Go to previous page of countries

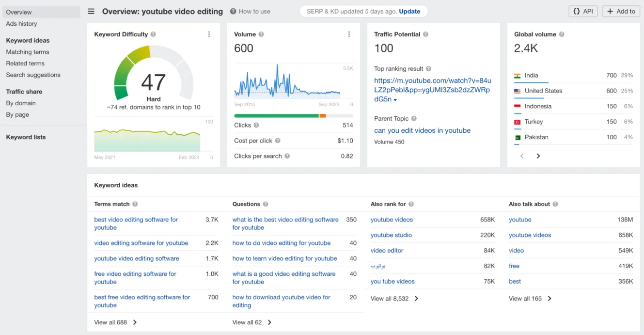[522, 156]
